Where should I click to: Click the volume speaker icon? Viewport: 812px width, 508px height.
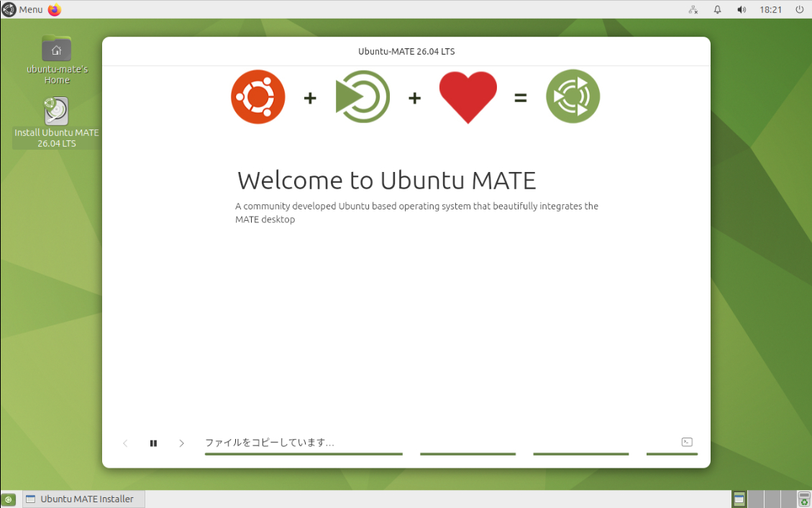point(742,9)
